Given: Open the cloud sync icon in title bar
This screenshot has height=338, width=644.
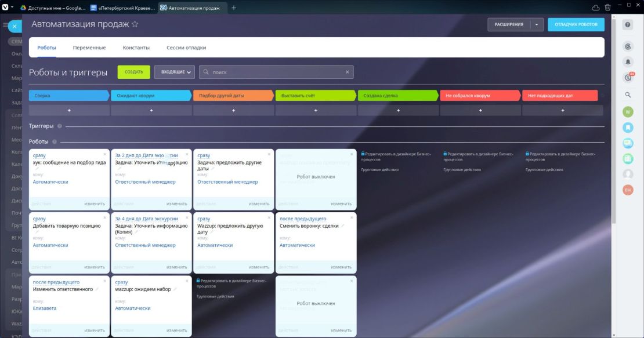Looking at the screenshot, I should (x=595, y=8).
